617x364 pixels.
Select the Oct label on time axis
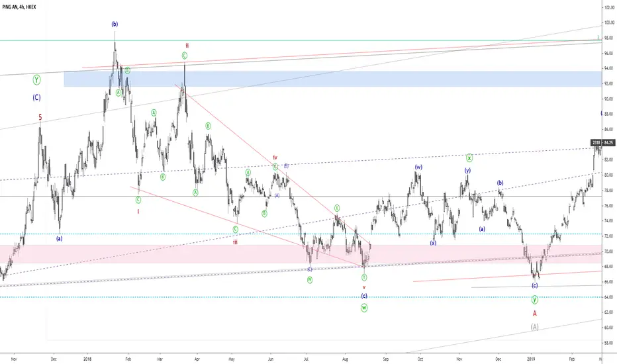coord(420,359)
